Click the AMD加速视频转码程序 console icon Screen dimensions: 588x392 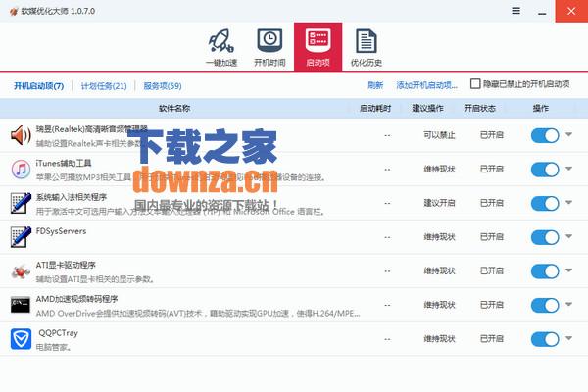[21, 305]
